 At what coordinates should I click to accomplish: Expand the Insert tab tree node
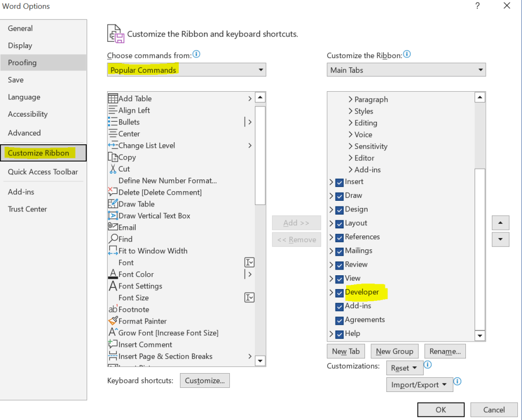click(331, 182)
